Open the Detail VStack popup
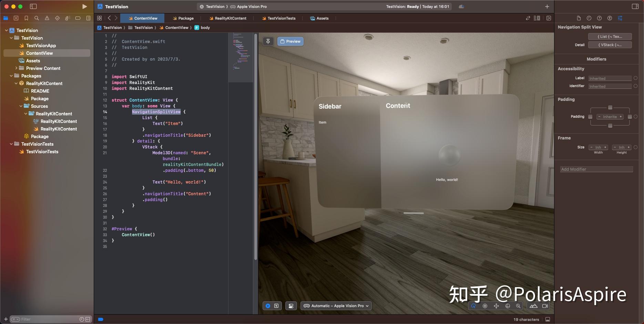This screenshot has height=324, width=644. [610, 45]
